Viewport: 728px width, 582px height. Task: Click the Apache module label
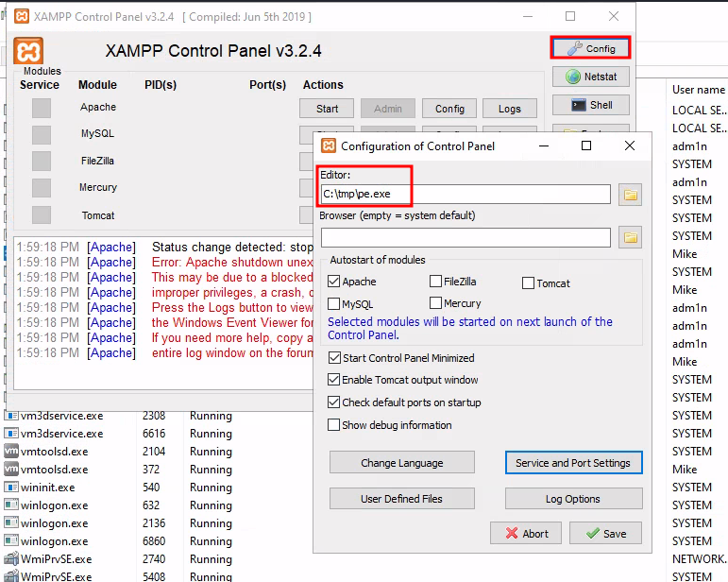[x=98, y=107]
